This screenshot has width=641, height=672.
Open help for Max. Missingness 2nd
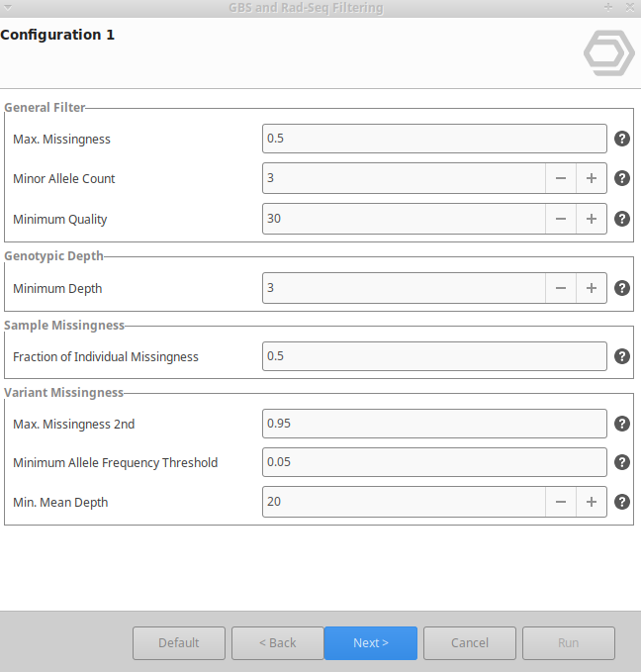[x=622, y=424]
